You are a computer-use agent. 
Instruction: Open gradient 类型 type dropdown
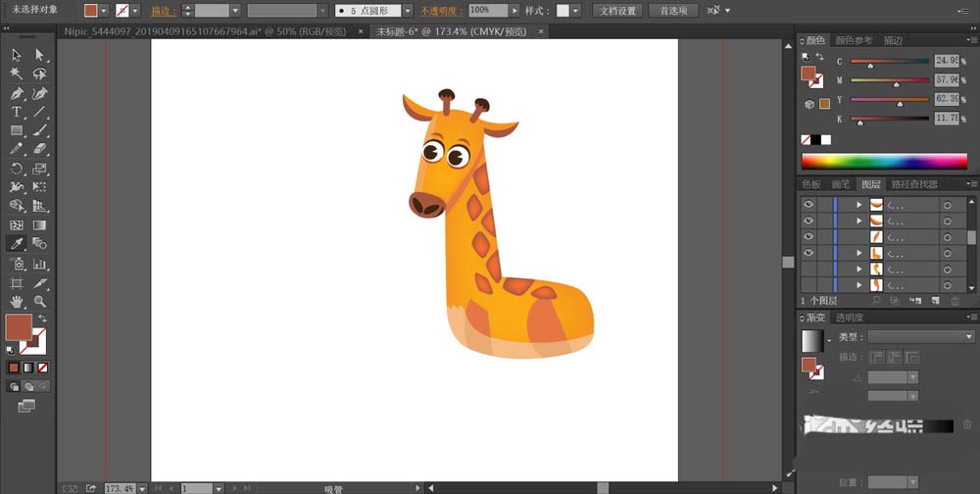[x=969, y=337]
